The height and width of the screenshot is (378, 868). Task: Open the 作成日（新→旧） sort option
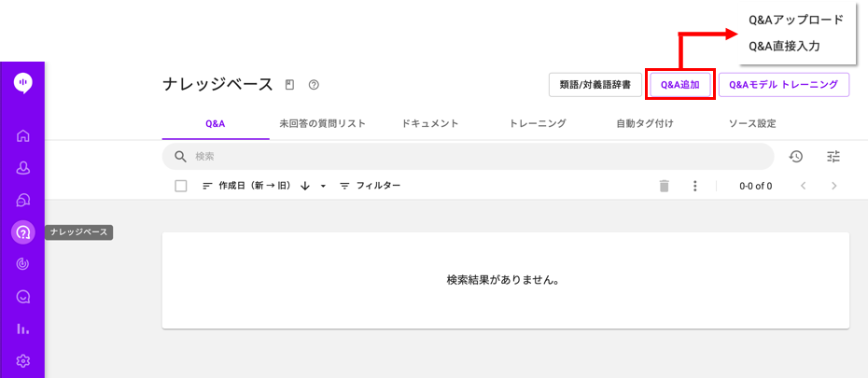click(247, 186)
